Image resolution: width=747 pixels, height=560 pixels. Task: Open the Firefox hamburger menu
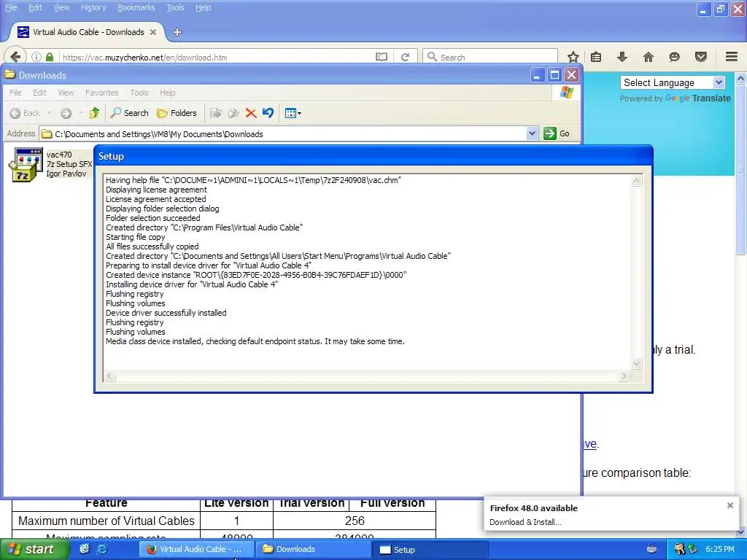[x=732, y=57]
